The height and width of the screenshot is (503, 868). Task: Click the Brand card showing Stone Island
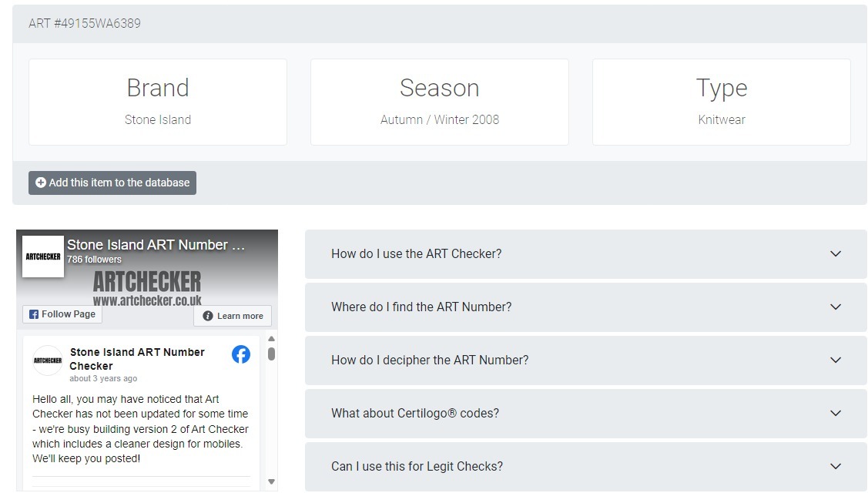158,102
